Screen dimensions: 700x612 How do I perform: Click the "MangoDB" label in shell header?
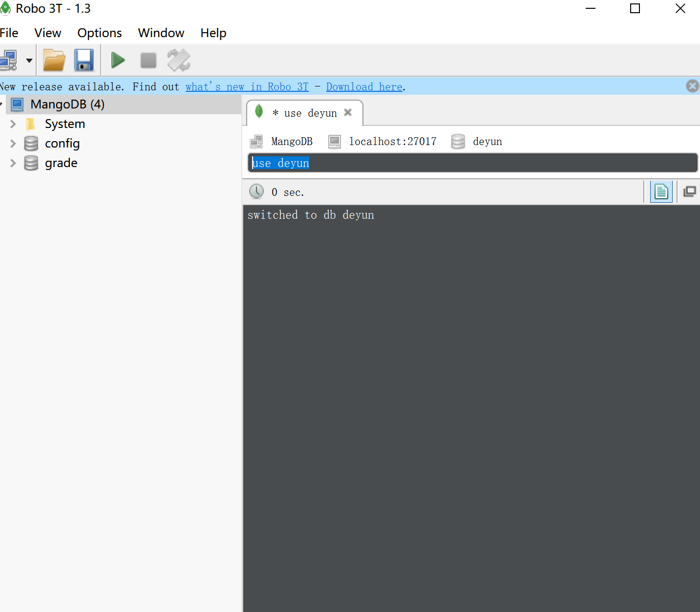[x=292, y=142]
